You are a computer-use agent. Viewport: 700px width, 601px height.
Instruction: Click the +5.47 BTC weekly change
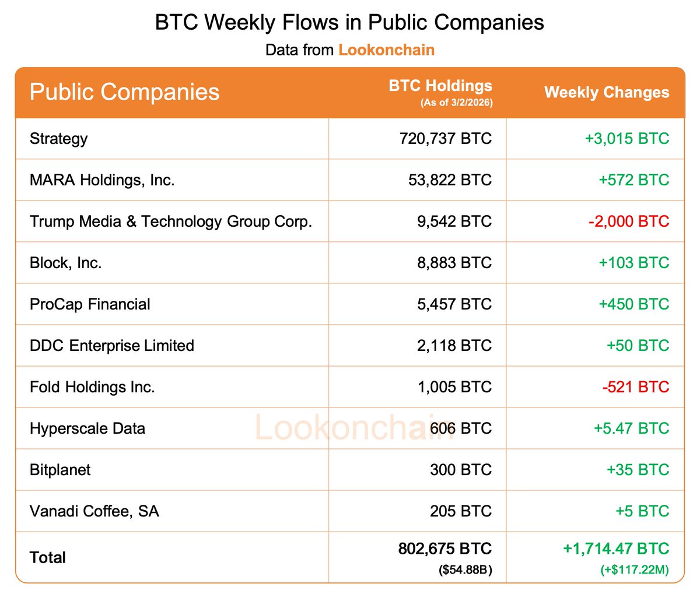[631, 428]
